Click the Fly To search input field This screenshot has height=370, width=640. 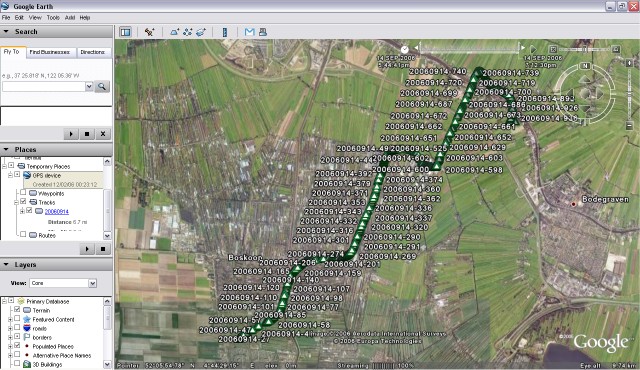(43, 86)
